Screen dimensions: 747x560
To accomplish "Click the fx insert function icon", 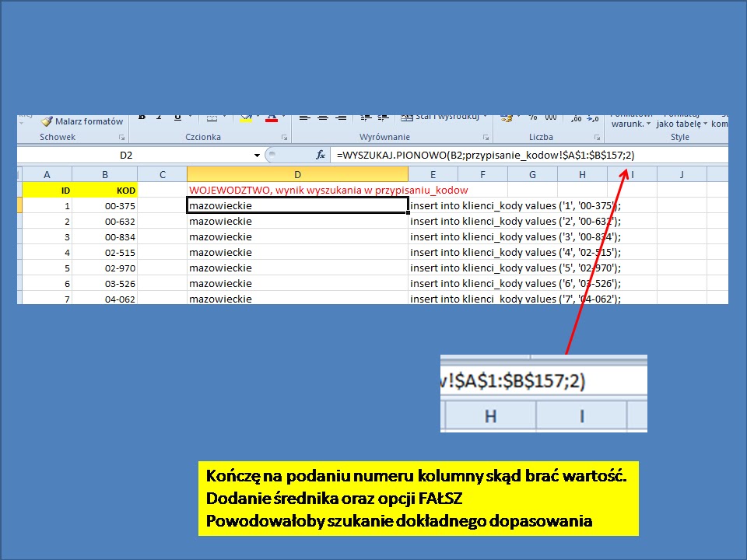I will tap(319, 154).
